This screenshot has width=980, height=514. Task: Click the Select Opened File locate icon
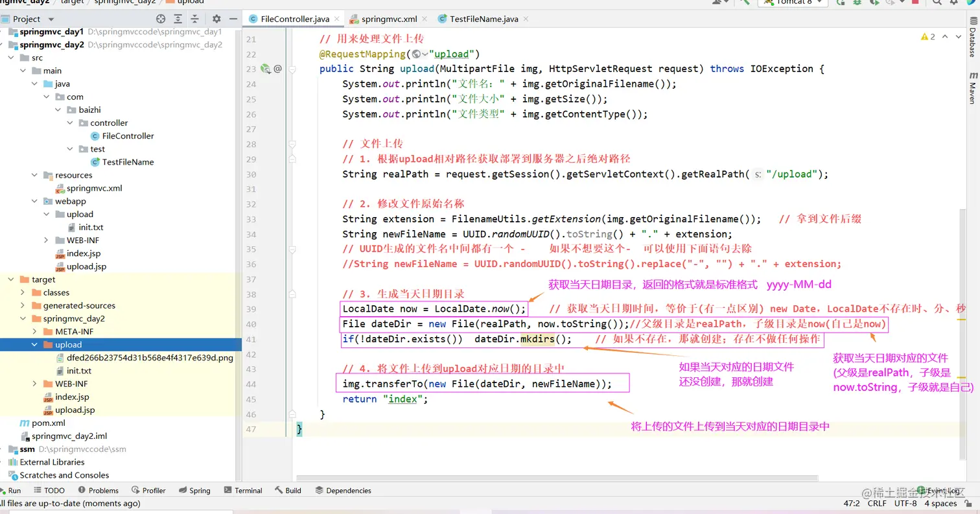coord(161,19)
